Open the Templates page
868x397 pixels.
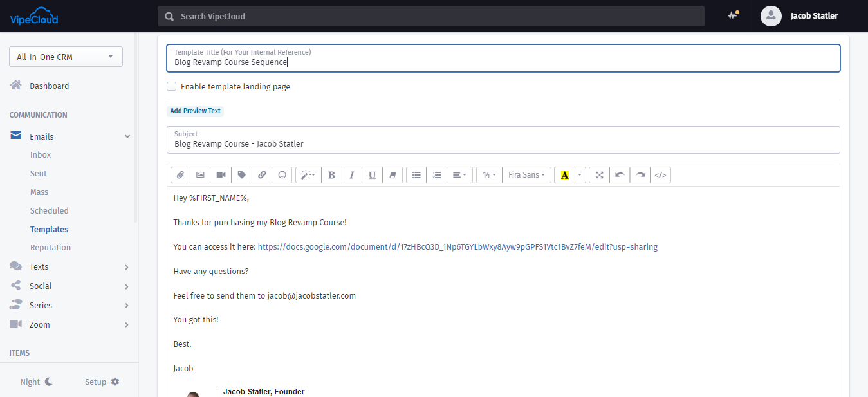coord(49,230)
